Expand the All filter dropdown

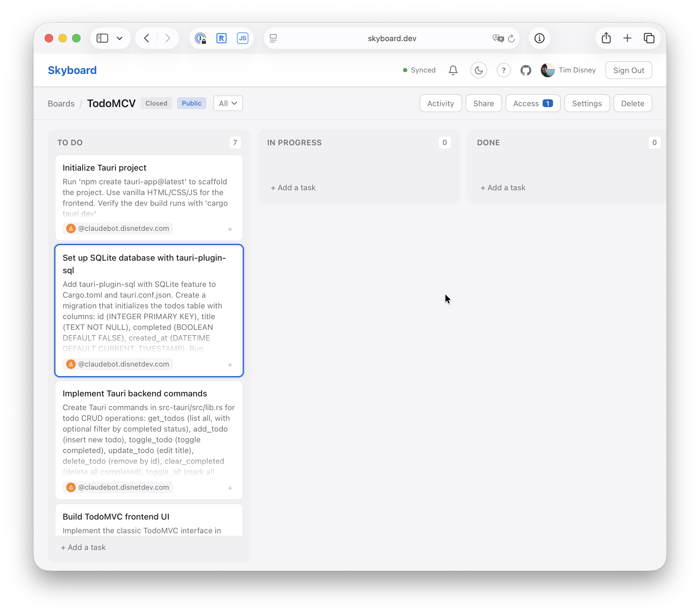click(228, 103)
